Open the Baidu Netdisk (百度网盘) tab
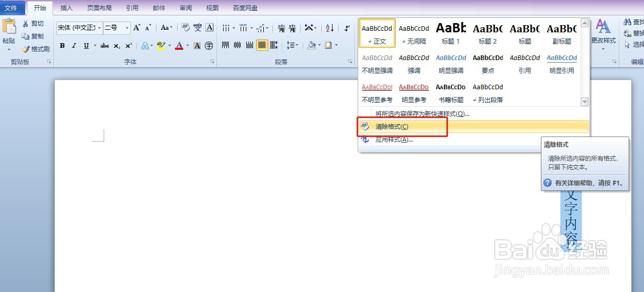The image size is (644, 292). point(245,8)
